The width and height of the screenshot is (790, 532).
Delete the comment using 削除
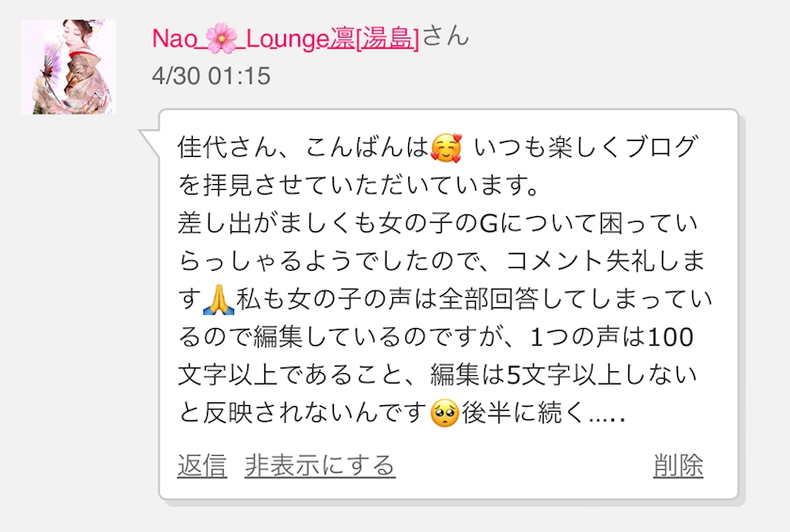coord(678,465)
